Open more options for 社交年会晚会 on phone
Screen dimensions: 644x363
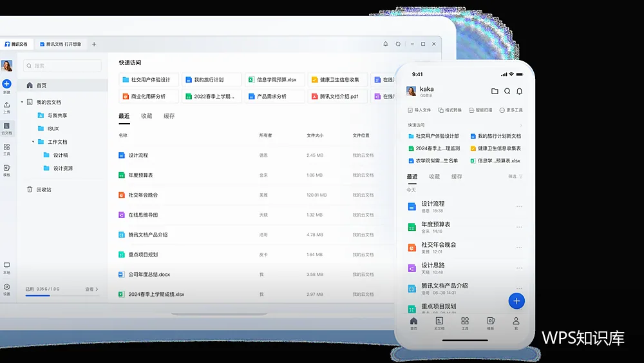pyautogui.click(x=519, y=248)
